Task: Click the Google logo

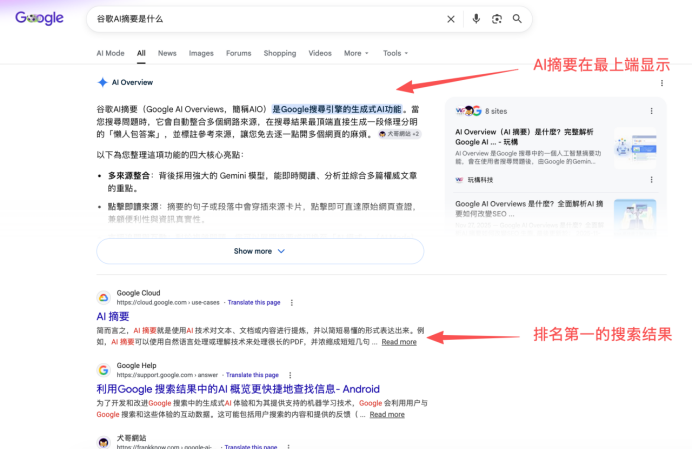Action: tap(39, 18)
